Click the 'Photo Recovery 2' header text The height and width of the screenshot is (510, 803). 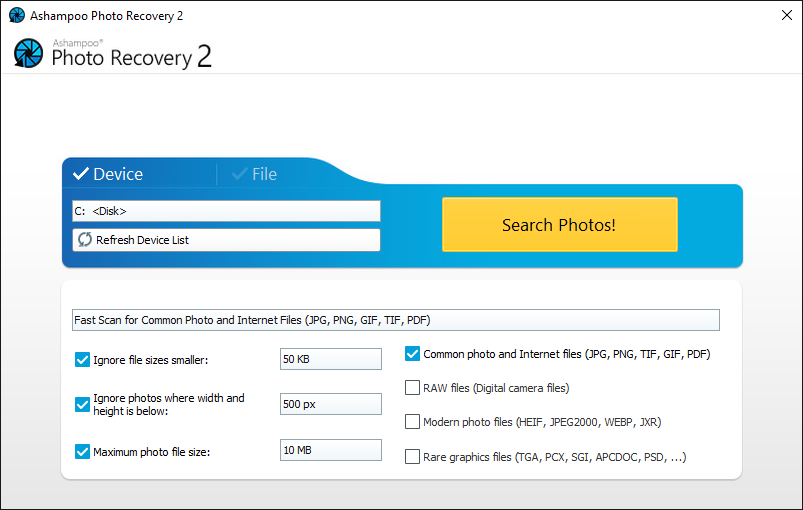[x=132, y=57]
